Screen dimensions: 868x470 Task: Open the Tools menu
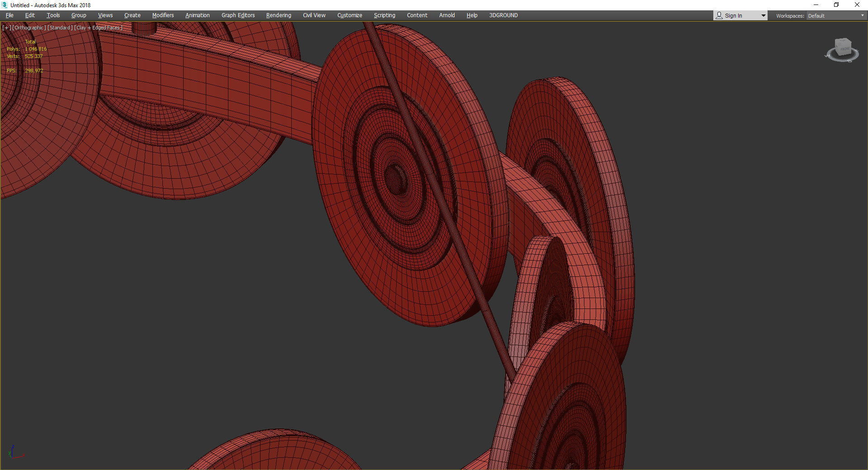click(x=53, y=15)
